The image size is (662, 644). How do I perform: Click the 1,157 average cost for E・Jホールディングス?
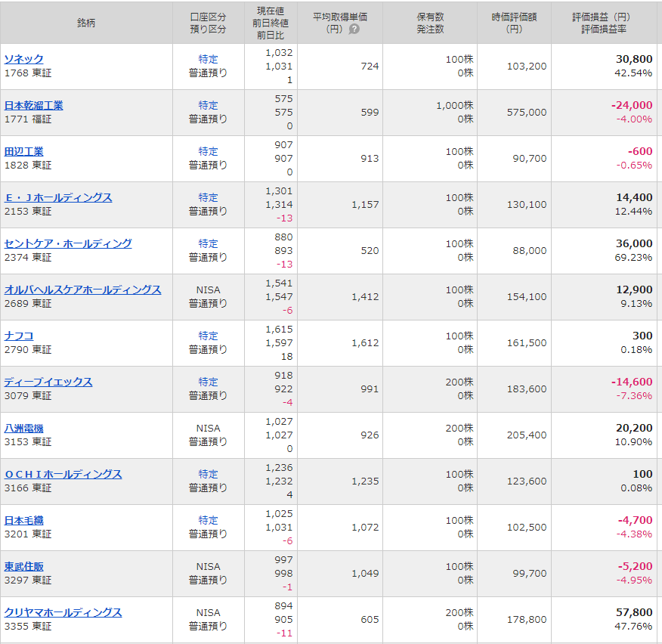pos(365,204)
